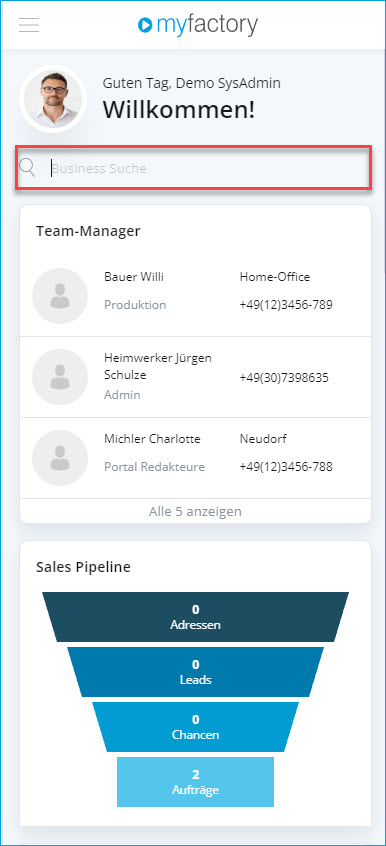Click the Team-Manager heading
Screen dimensions: 386x846
pyautogui.click(x=88, y=231)
